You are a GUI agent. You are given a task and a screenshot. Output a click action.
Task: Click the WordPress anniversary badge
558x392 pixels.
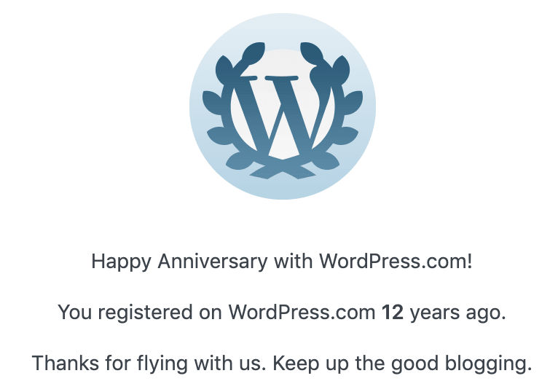click(282, 106)
